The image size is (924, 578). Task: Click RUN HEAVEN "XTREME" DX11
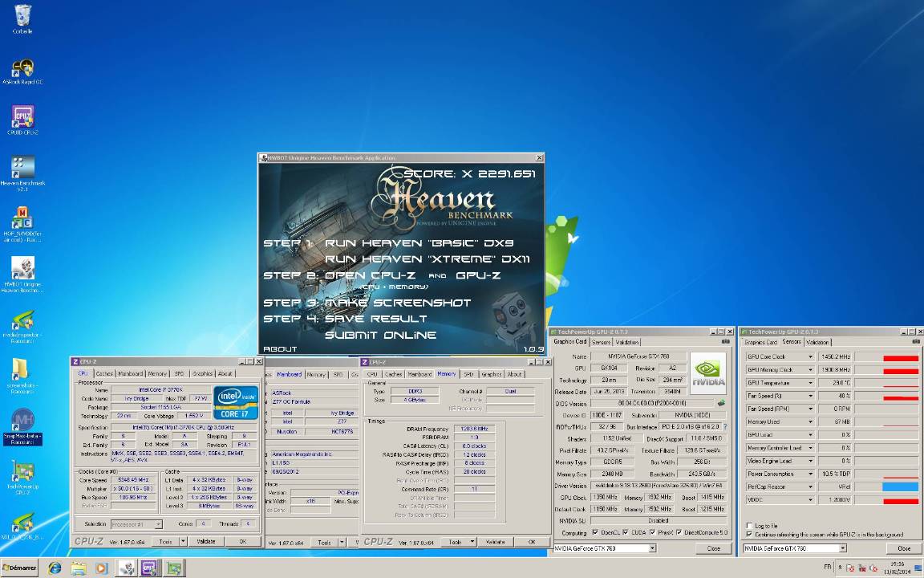click(x=428, y=259)
